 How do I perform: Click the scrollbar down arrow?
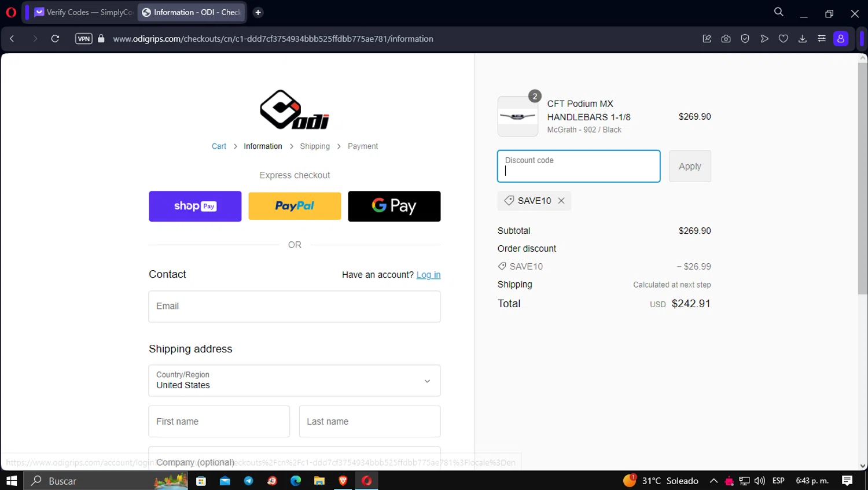[x=863, y=466]
